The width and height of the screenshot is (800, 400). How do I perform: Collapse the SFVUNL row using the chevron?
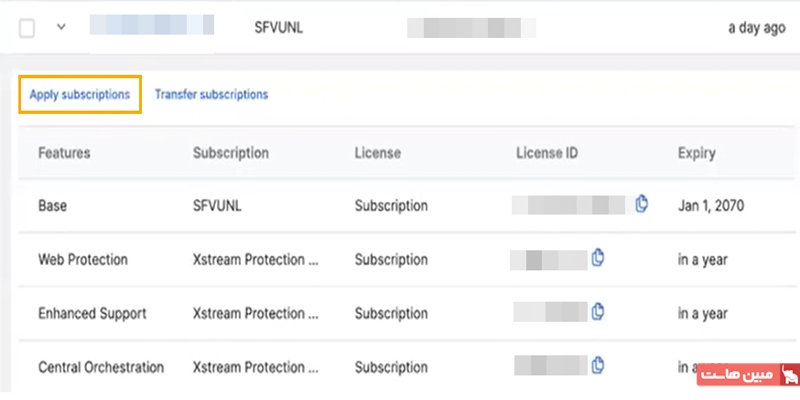(61, 27)
